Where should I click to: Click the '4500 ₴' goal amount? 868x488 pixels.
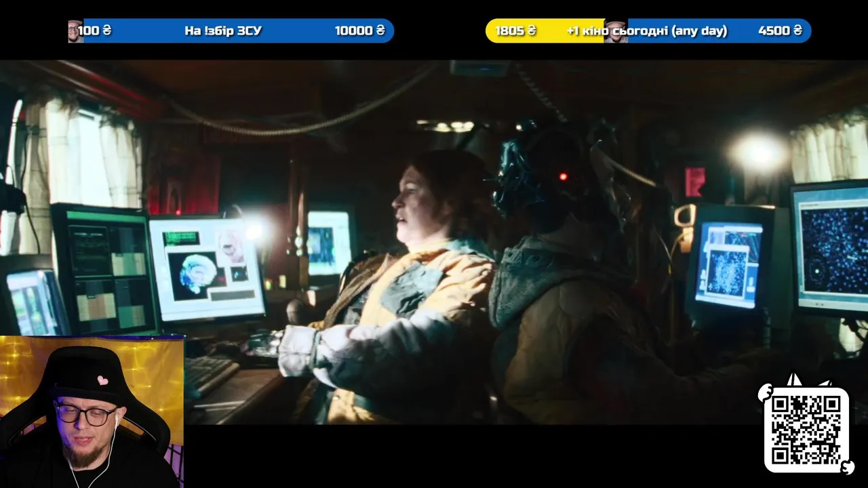point(780,30)
